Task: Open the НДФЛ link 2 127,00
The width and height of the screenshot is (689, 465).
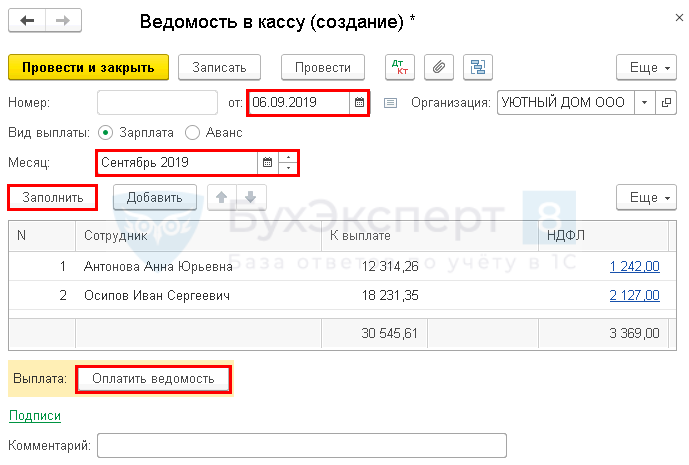Action: tap(635, 295)
